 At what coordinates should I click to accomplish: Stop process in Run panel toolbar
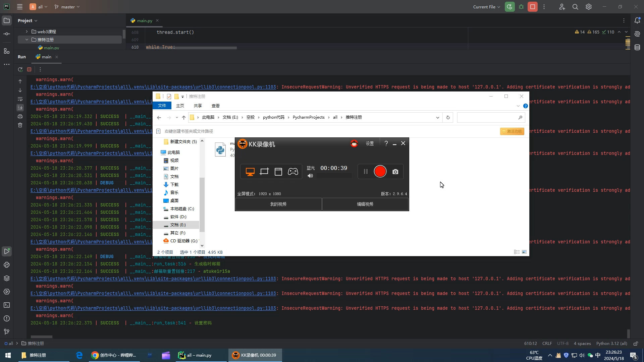(x=29, y=69)
